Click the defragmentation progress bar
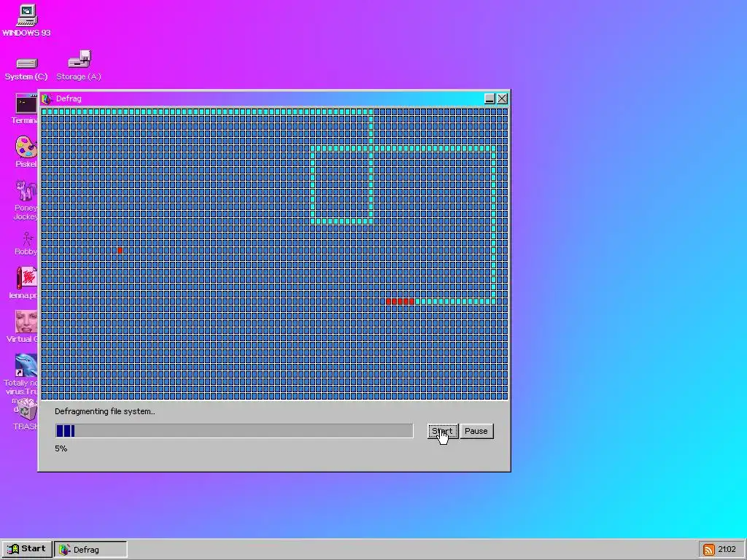This screenshot has width=747, height=560. [x=234, y=431]
